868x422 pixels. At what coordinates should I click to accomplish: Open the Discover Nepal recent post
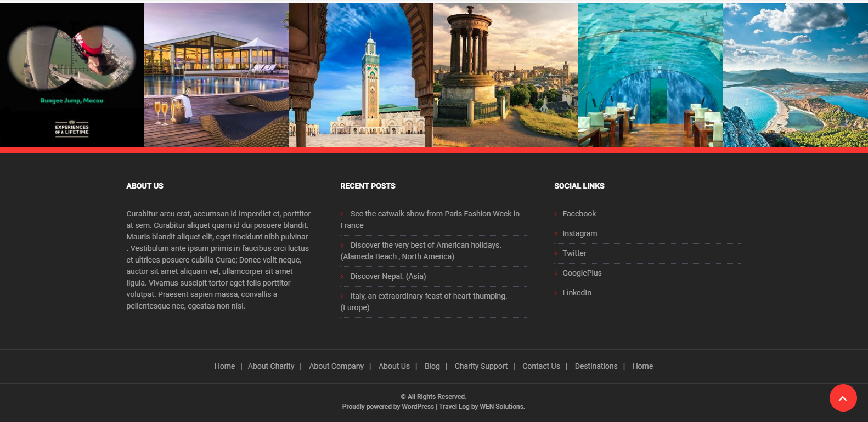point(388,276)
